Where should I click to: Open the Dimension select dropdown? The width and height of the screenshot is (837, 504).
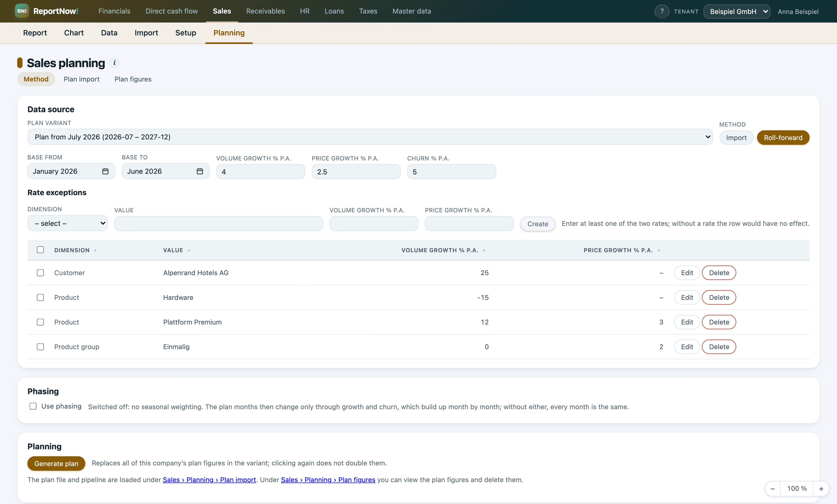pos(68,223)
